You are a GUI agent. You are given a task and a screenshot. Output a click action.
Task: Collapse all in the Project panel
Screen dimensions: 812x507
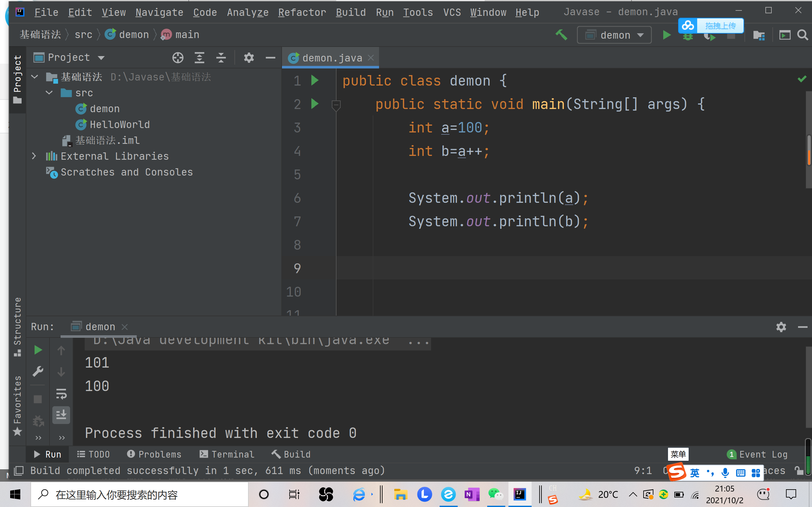point(221,58)
